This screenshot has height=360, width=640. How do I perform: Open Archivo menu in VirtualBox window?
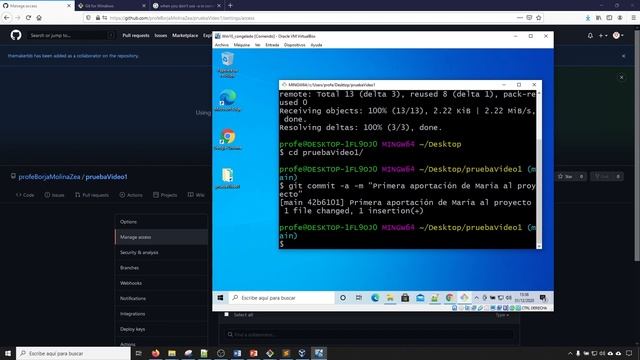[x=222, y=45]
